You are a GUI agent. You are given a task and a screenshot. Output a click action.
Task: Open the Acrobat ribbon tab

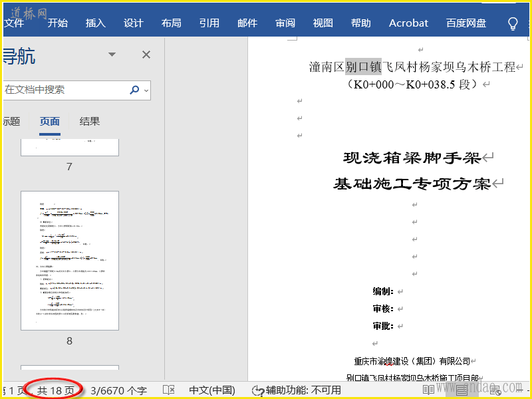[408, 23]
